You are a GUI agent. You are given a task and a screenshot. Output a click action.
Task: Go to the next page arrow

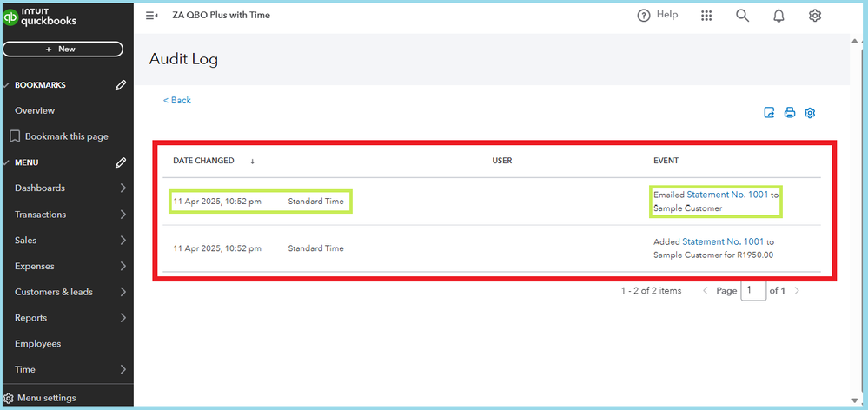click(797, 290)
